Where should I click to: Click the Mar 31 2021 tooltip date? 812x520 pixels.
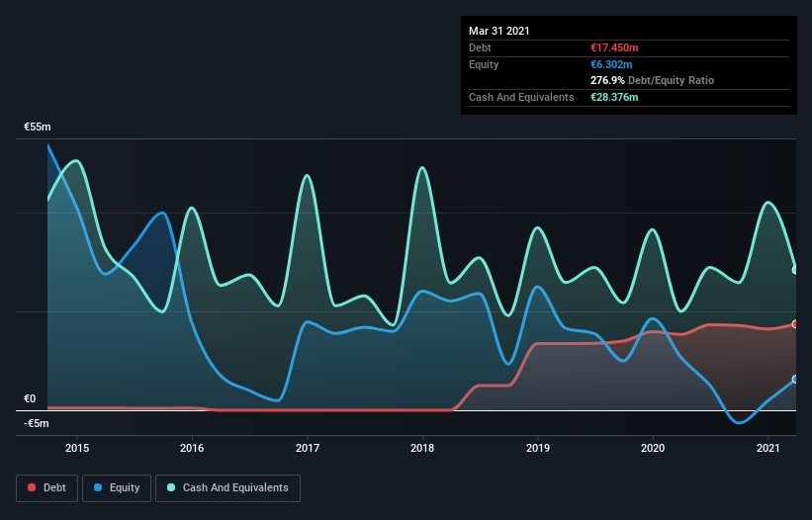tap(499, 31)
